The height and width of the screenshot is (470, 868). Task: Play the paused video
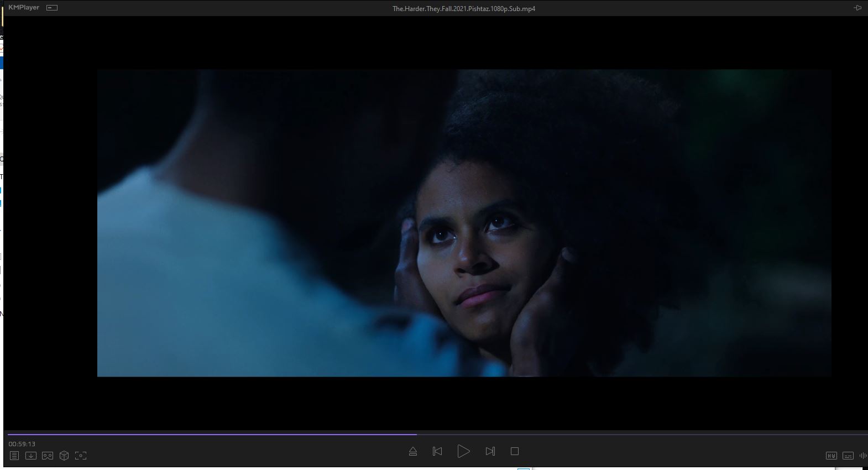coord(463,451)
